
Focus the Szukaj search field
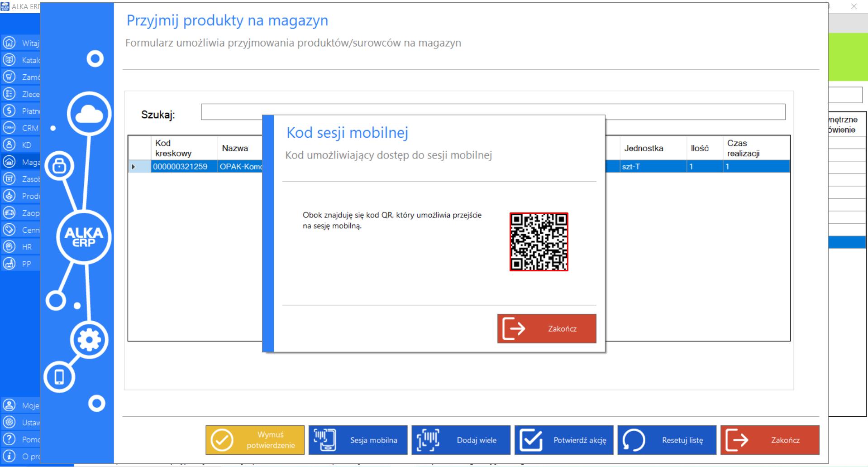[x=493, y=112]
